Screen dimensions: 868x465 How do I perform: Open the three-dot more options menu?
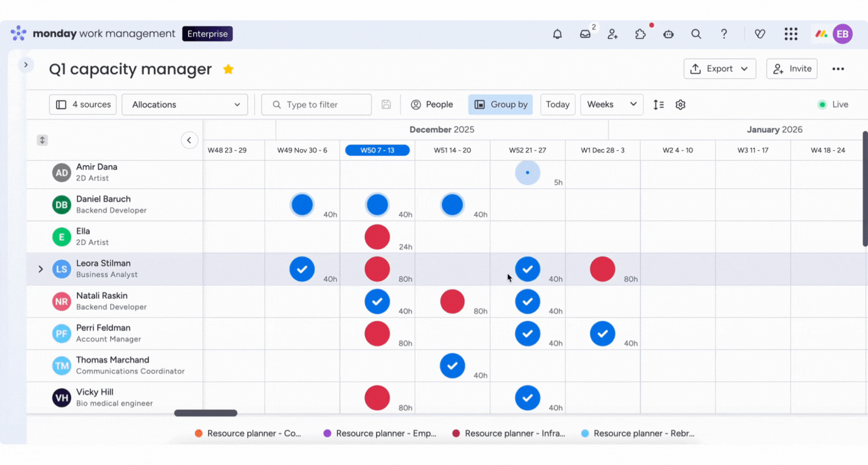838,69
